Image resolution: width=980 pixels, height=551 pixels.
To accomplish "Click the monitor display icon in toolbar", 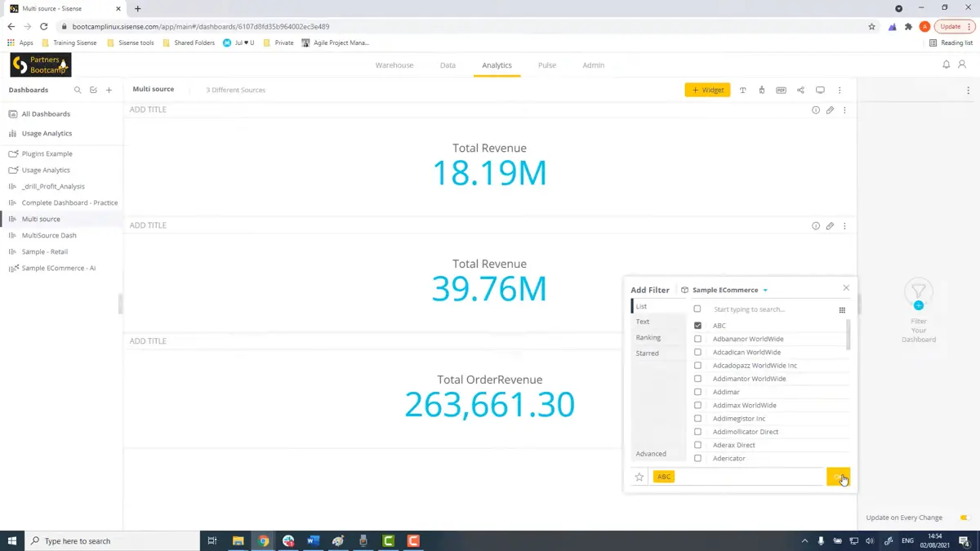I will point(820,90).
